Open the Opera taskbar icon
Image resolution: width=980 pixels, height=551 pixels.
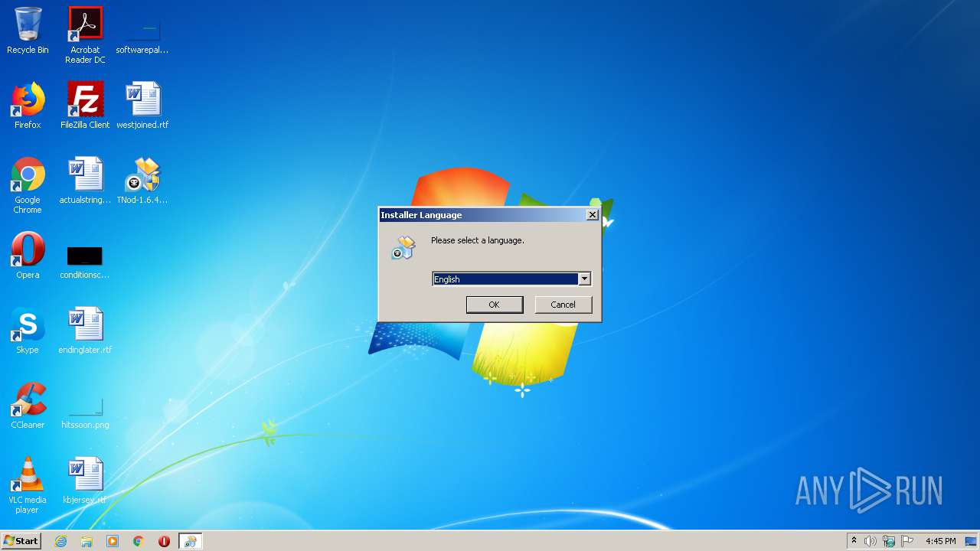pyautogui.click(x=164, y=541)
